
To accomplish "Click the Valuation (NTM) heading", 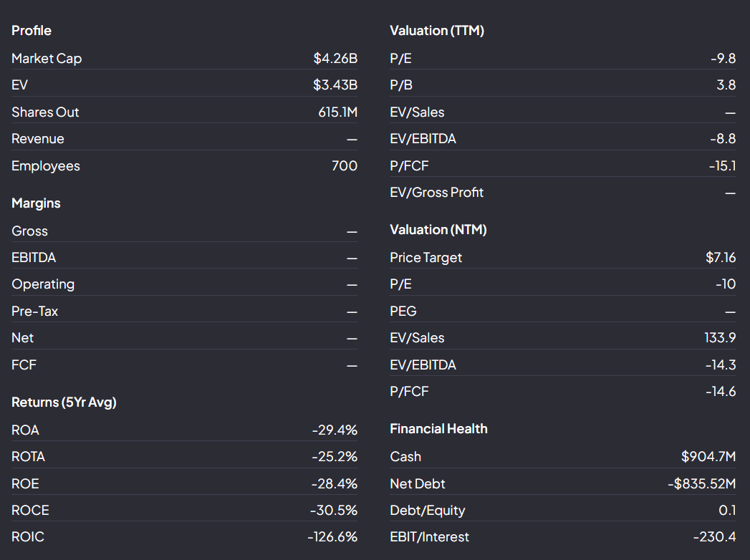I will point(438,230).
